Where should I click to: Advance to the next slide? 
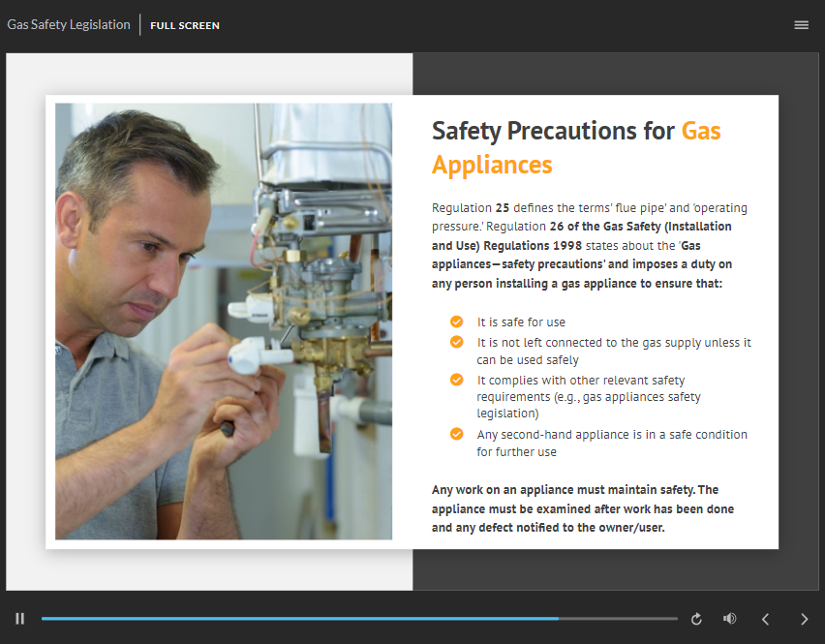[x=804, y=619]
